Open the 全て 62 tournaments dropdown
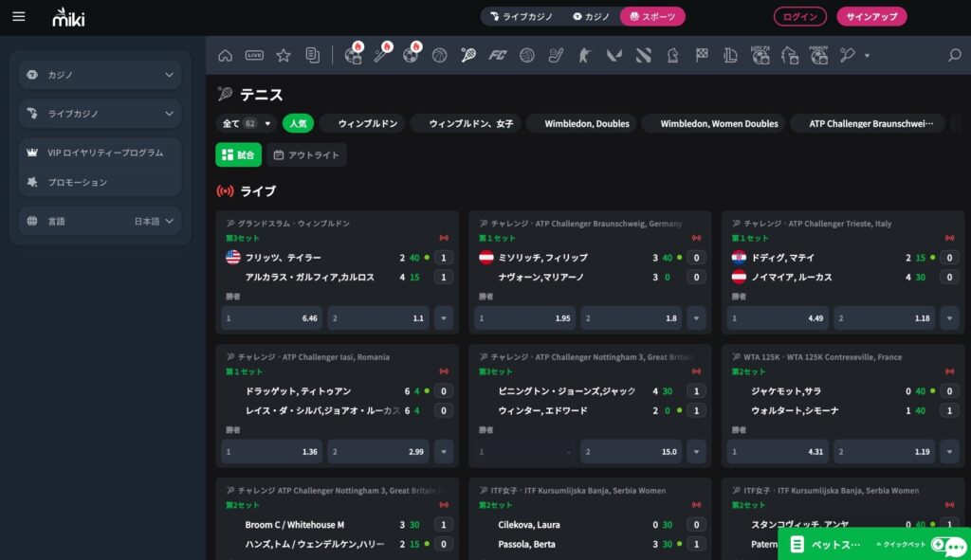This screenshot has height=560, width=971. (x=247, y=124)
